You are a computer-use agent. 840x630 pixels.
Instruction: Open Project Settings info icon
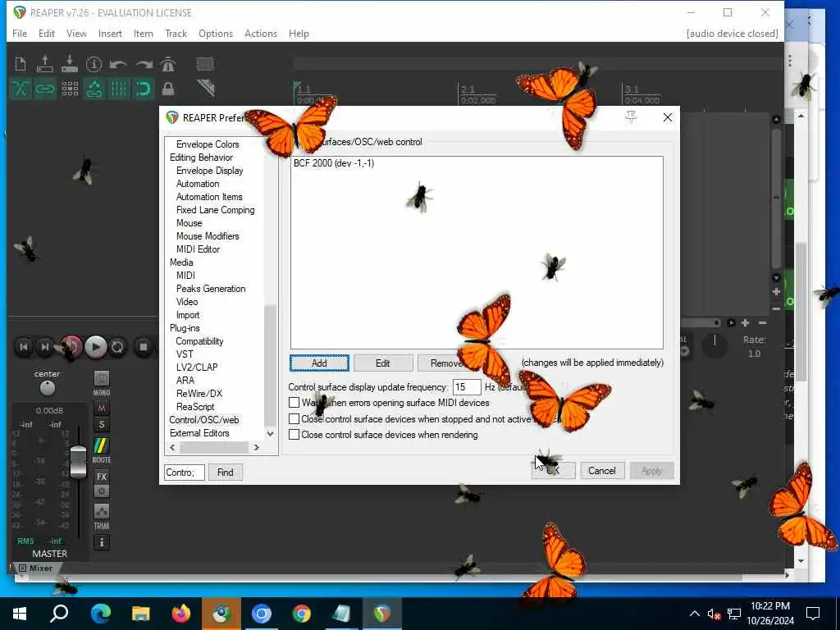(x=94, y=64)
